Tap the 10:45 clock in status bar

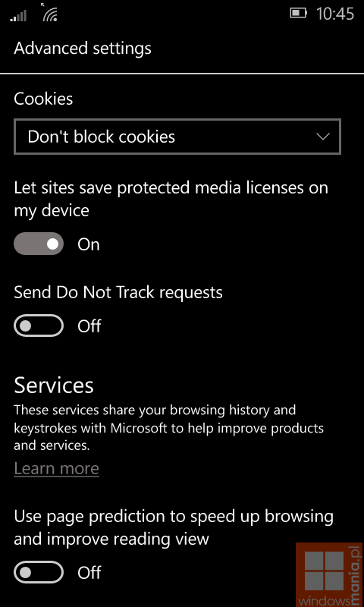(x=335, y=14)
